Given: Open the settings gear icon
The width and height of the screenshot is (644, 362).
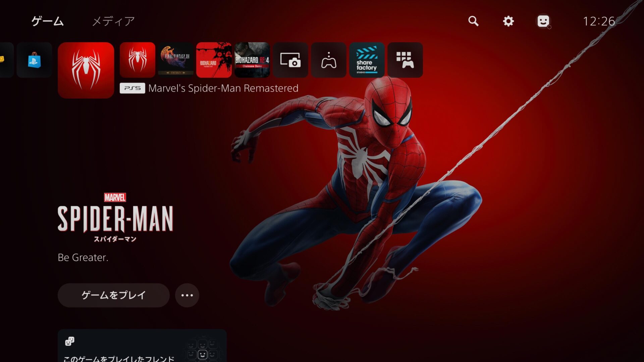Looking at the screenshot, I should (x=508, y=21).
